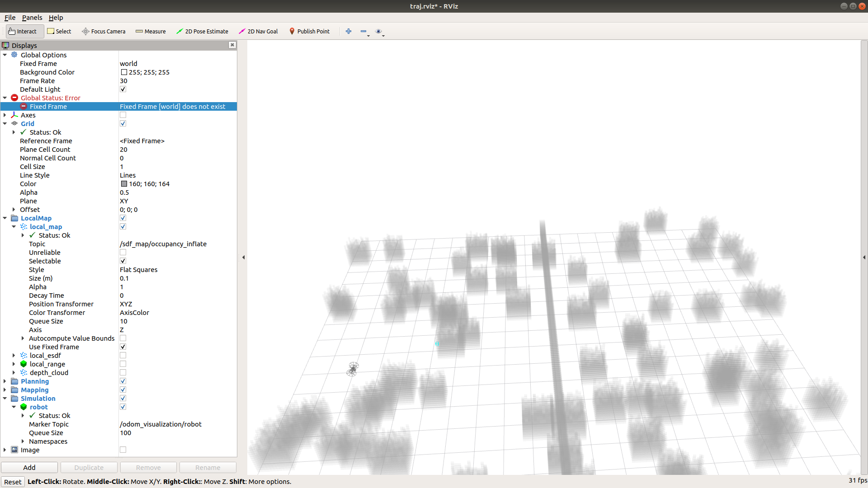Collapse the LocalMap group
This screenshot has width=868, height=488.
[x=5, y=218]
